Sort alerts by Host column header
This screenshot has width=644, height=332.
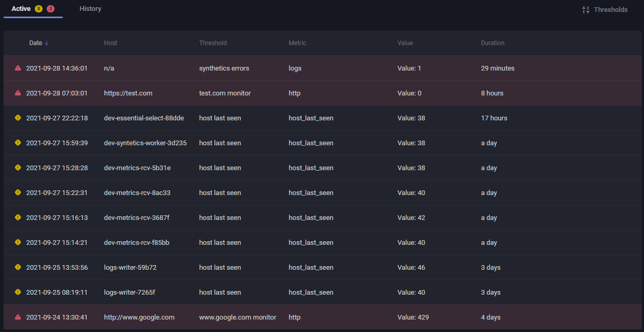pos(111,43)
